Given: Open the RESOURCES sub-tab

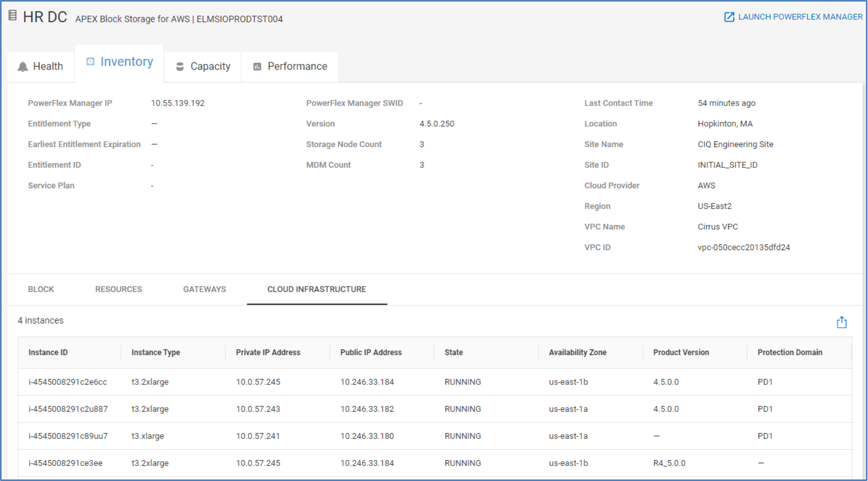Looking at the screenshot, I should 119,289.
